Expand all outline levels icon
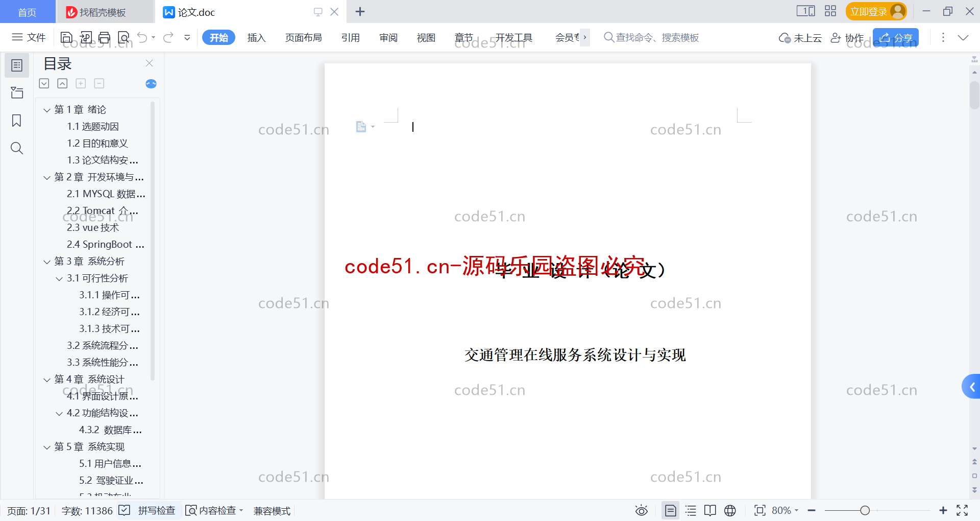This screenshot has width=980, height=521. tap(44, 83)
